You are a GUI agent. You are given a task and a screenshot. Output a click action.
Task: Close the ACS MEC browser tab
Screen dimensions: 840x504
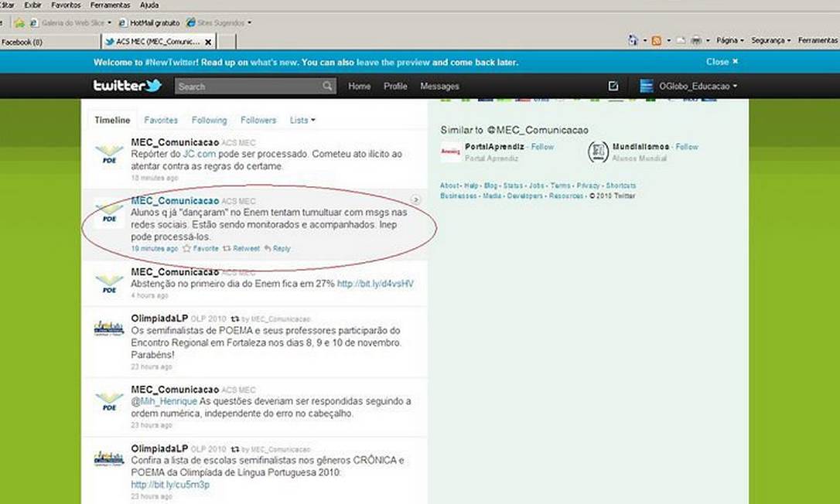tap(207, 42)
